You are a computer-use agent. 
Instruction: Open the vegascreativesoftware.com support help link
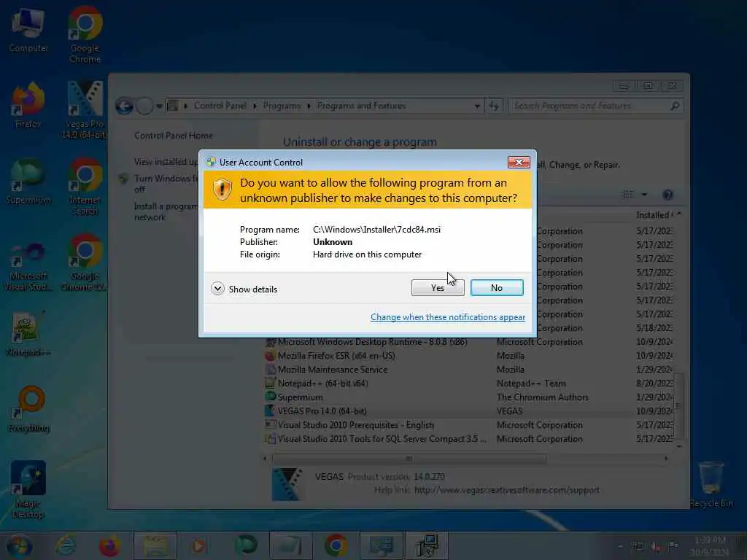tap(507, 490)
